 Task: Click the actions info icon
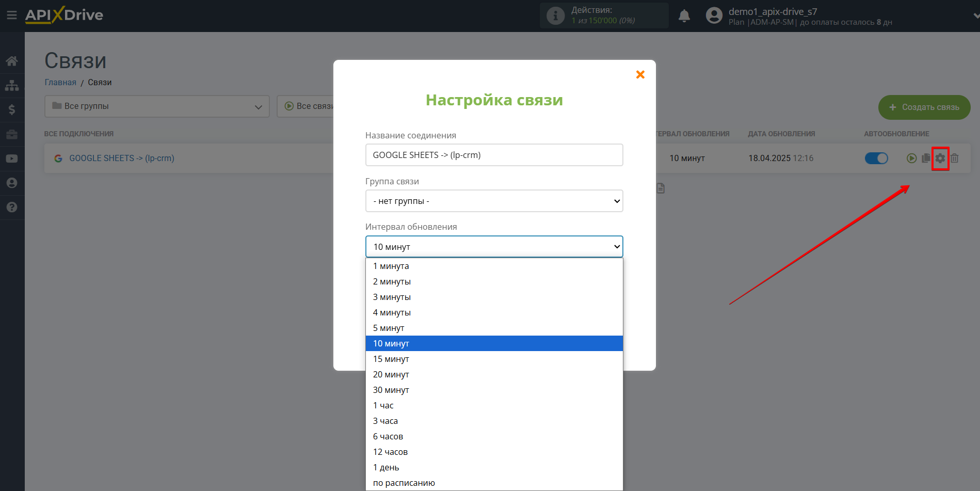point(555,15)
